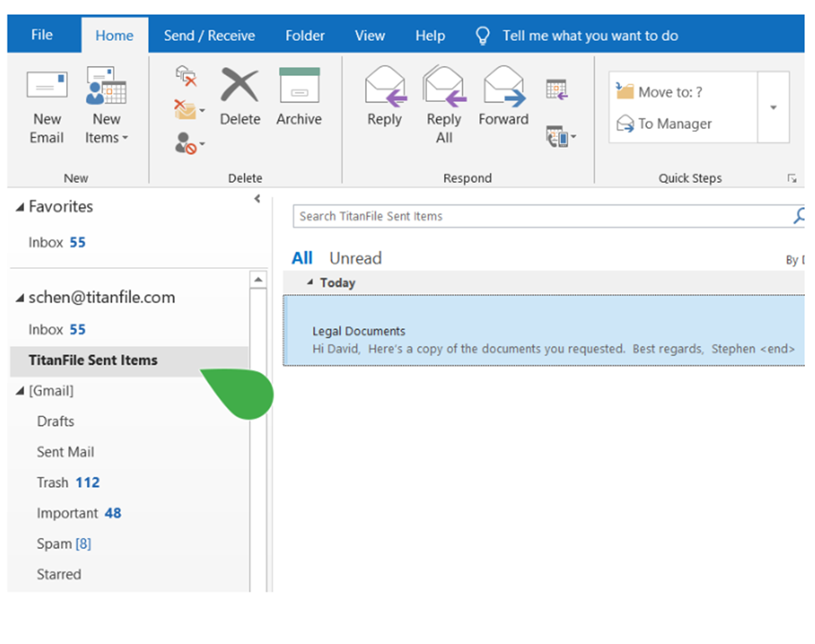Open the Inbox under schen@titanfile.com

pyautogui.click(x=57, y=329)
